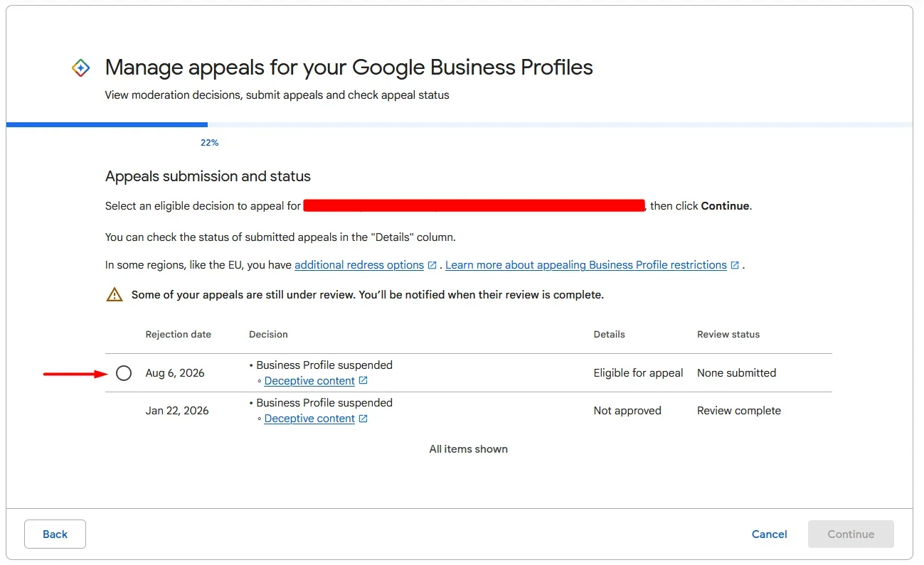The width and height of the screenshot is (924, 565).
Task: Click the Google Business Profile diamond logo
Action: click(x=80, y=68)
